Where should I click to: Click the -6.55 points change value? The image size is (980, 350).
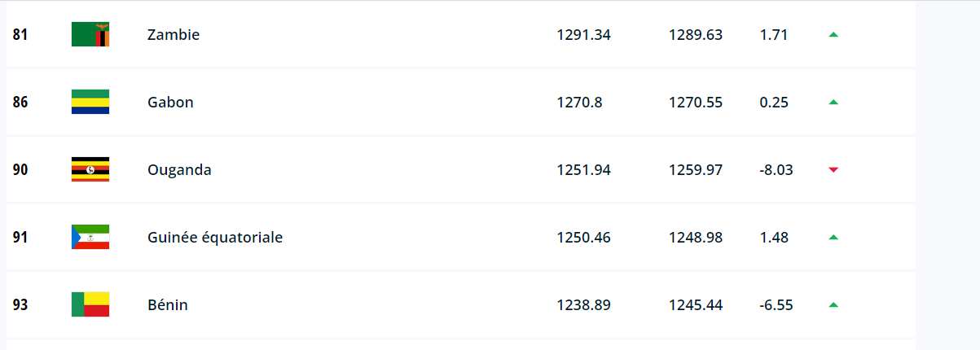776,305
